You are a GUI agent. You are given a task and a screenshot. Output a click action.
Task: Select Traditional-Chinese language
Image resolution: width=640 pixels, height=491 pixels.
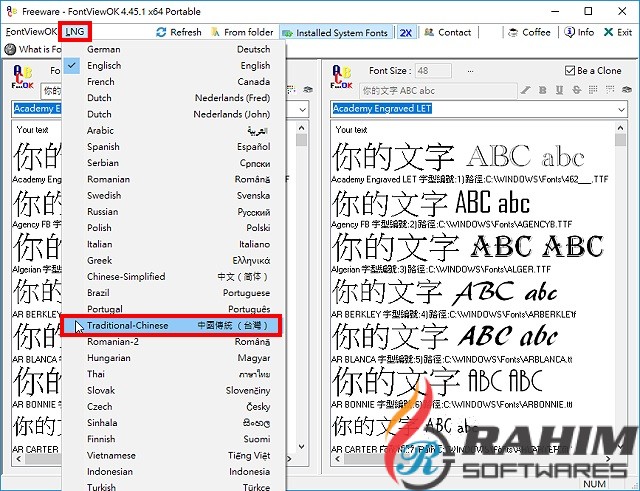[x=171, y=325]
